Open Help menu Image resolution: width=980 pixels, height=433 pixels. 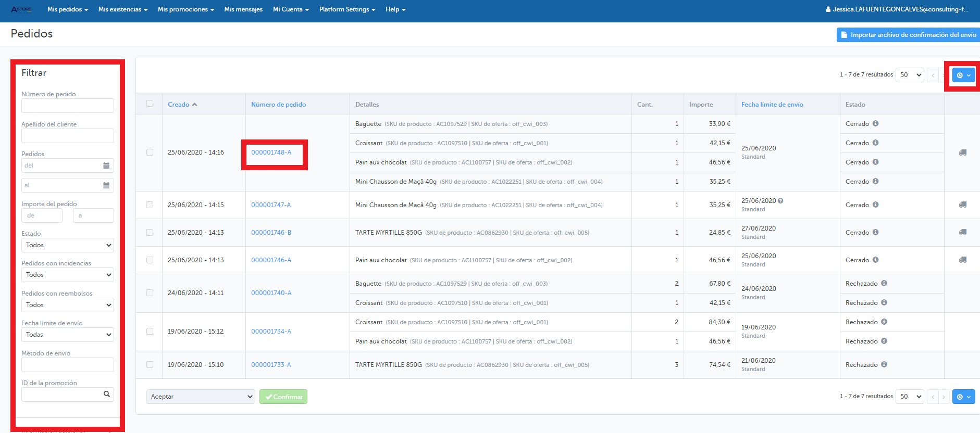click(x=395, y=9)
